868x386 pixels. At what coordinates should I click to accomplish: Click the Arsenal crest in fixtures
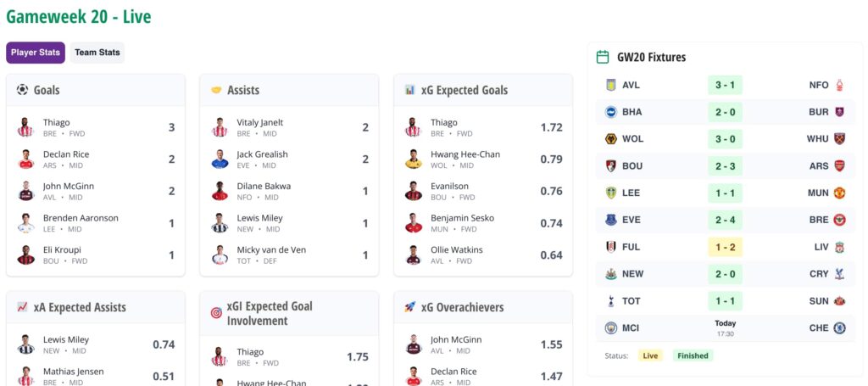click(x=839, y=165)
